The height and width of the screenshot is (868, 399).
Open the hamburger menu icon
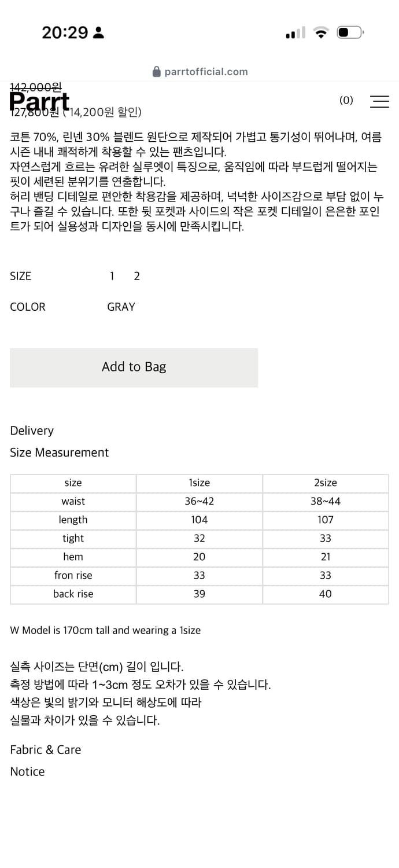click(379, 101)
